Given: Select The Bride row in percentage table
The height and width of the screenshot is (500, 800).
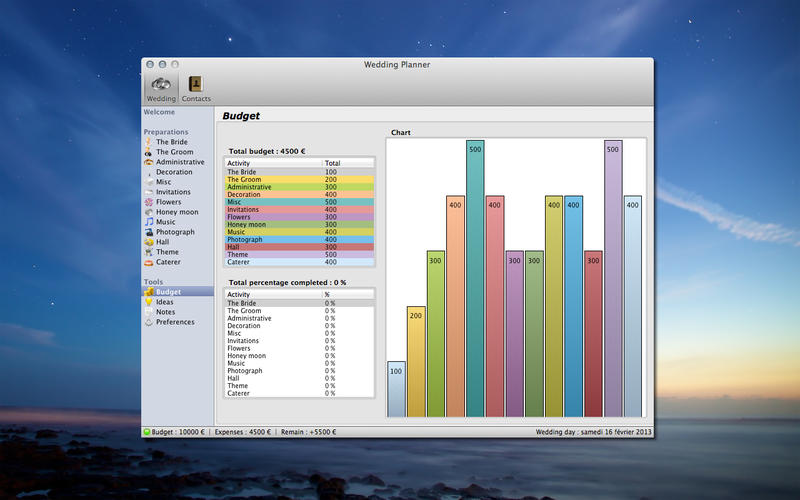Looking at the screenshot, I should click(x=299, y=303).
